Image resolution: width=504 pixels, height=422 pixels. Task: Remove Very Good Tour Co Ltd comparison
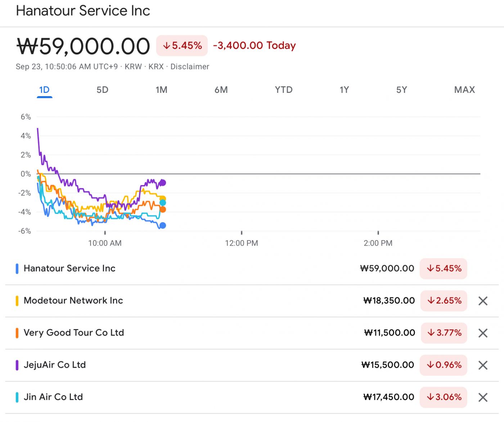click(483, 333)
